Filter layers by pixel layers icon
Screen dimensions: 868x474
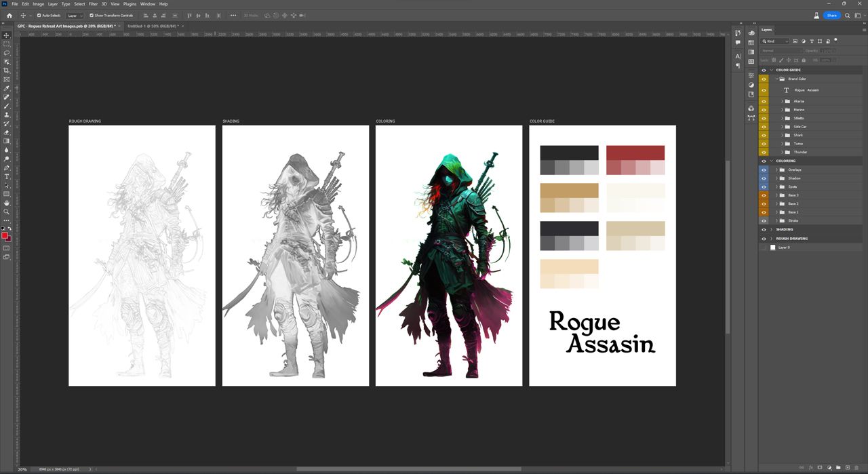click(x=795, y=41)
